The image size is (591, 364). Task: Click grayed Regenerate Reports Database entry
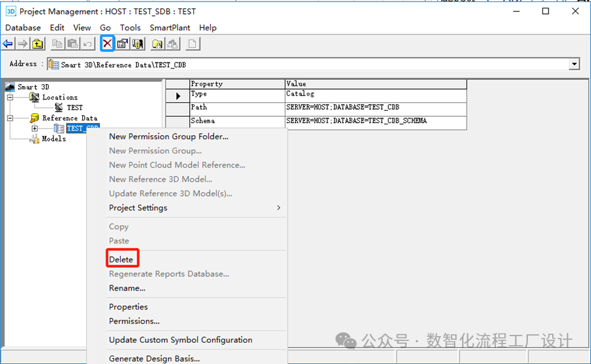tap(169, 274)
